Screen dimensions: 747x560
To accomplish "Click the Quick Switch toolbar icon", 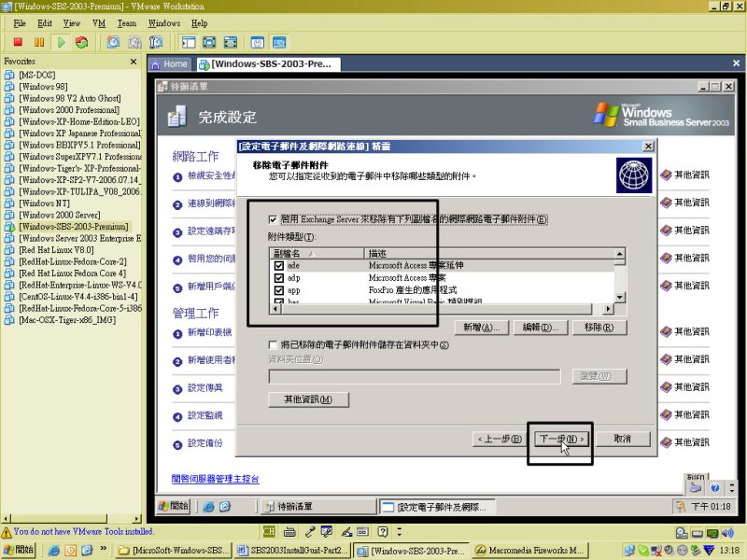I will click(x=231, y=42).
